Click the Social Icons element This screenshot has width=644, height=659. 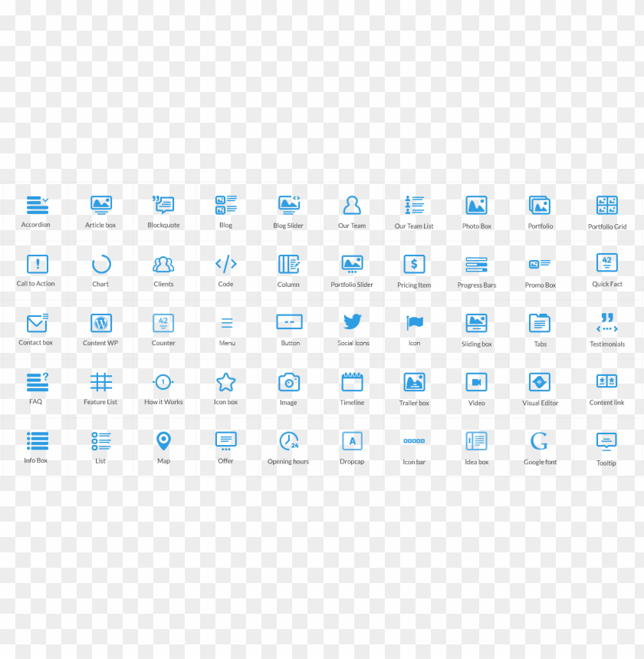click(x=352, y=321)
